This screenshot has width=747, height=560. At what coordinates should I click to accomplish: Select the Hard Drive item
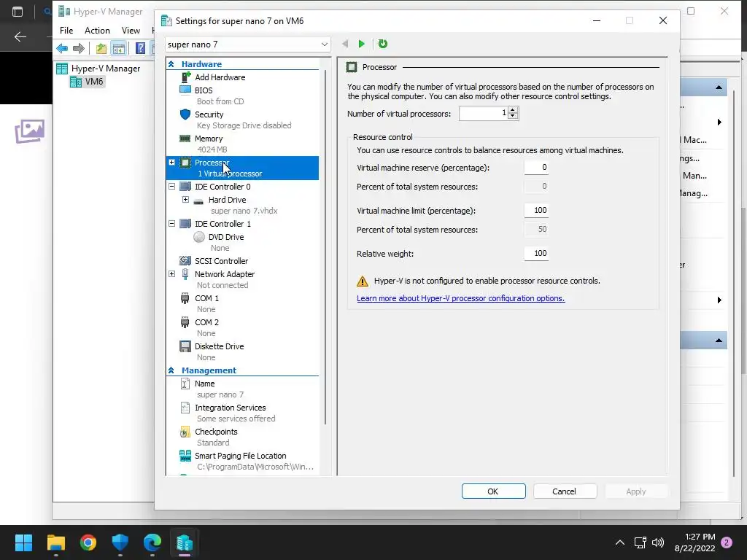point(227,200)
